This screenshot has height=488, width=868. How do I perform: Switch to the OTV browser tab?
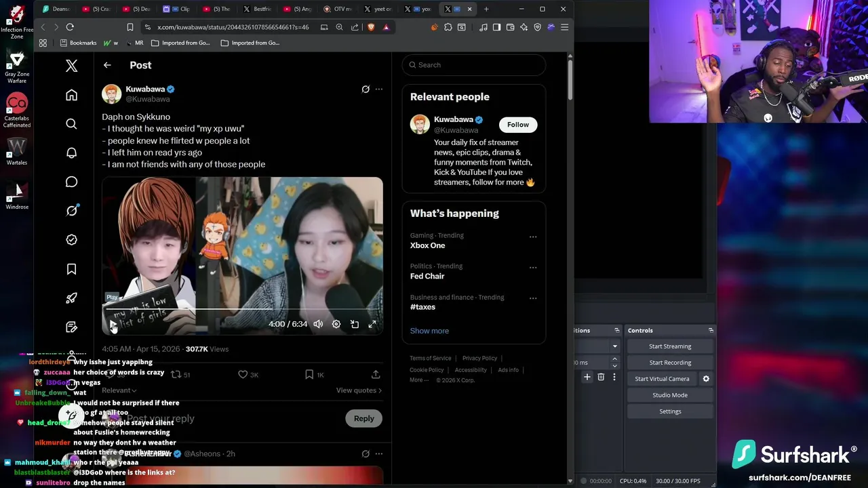pyautogui.click(x=338, y=9)
